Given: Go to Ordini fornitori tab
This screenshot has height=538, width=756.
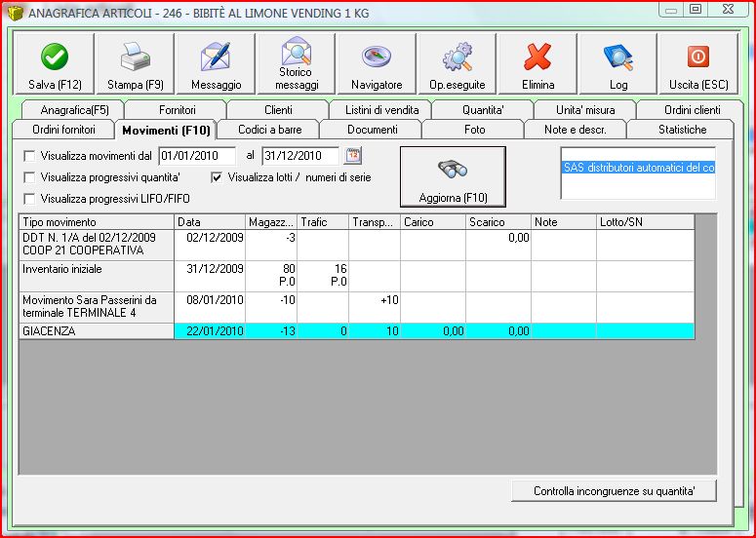Looking at the screenshot, I should coord(63,130).
